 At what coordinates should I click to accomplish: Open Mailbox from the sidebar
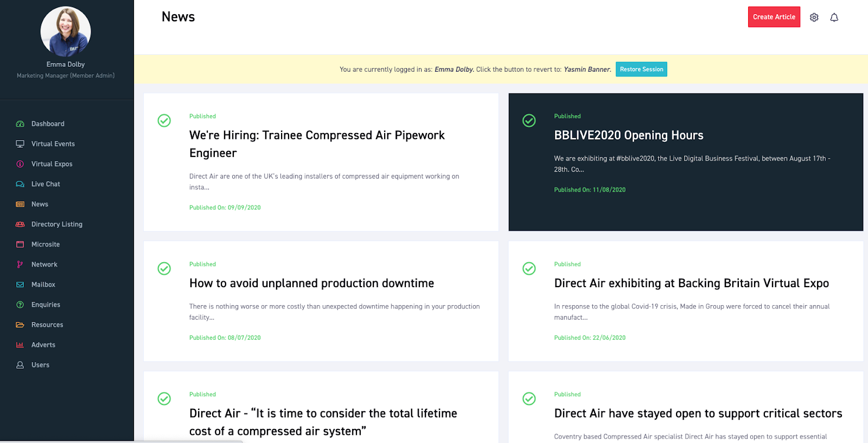pyautogui.click(x=43, y=284)
